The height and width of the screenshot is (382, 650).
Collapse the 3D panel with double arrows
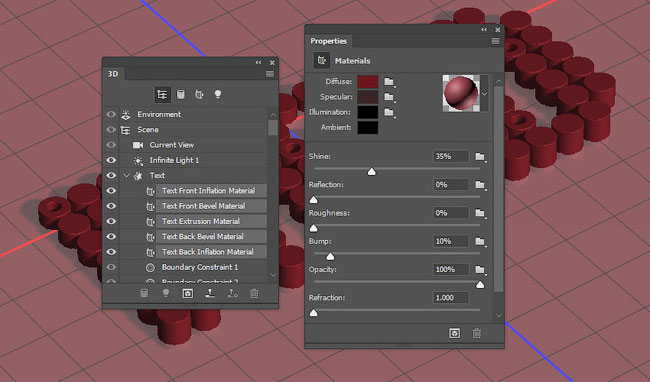258,63
